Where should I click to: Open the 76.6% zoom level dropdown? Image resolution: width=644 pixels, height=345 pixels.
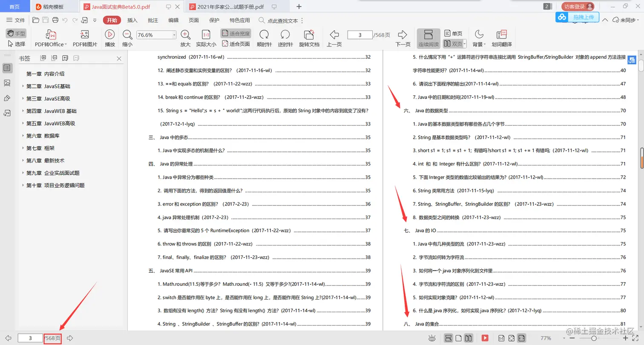point(174,35)
